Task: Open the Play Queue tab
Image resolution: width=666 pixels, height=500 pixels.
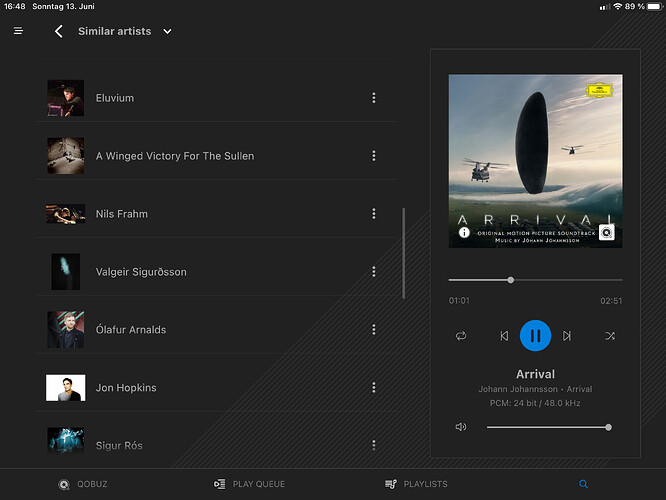Action: [x=250, y=484]
